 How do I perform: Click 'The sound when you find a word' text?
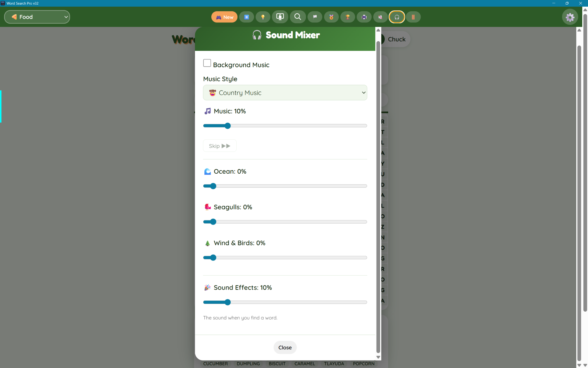click(240, 318)
